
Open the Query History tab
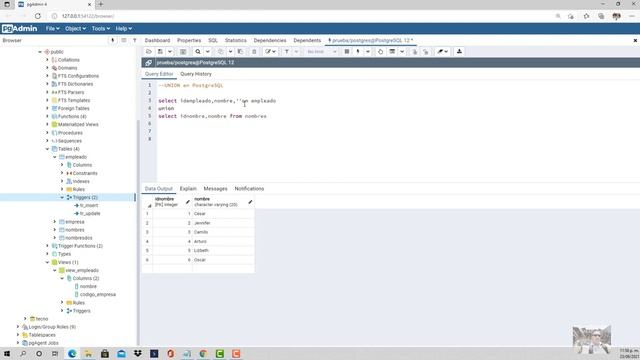tap(196, 74)
